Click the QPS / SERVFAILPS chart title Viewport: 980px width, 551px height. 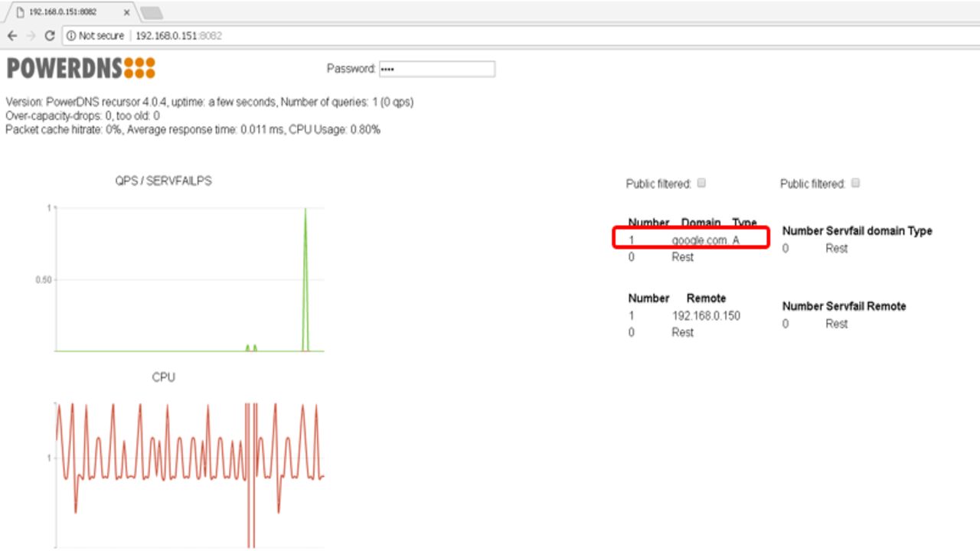163,181
